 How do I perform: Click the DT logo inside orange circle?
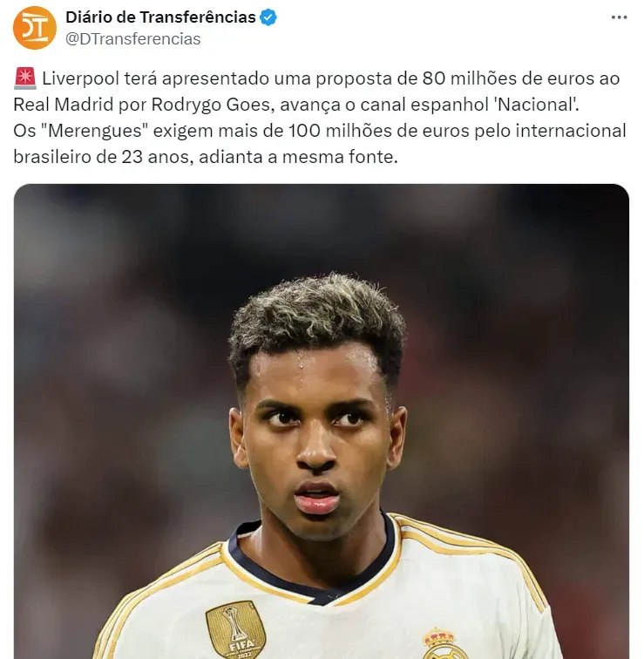click(x=35, y=28)
